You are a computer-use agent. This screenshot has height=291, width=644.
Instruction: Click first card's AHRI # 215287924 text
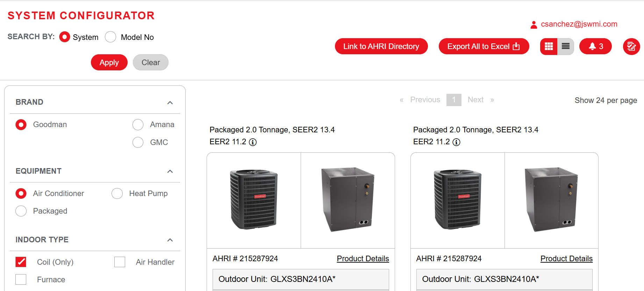245,259
